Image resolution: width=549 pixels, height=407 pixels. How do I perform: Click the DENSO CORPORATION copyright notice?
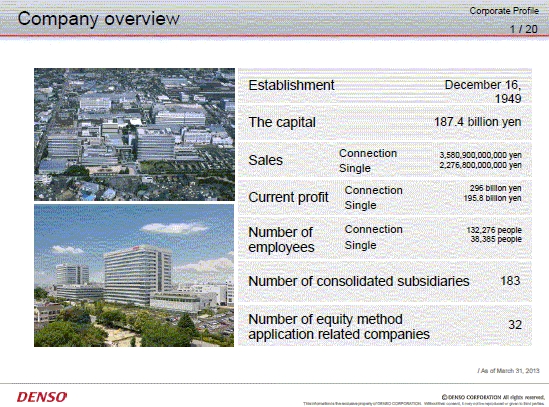(x=493, y=397)
